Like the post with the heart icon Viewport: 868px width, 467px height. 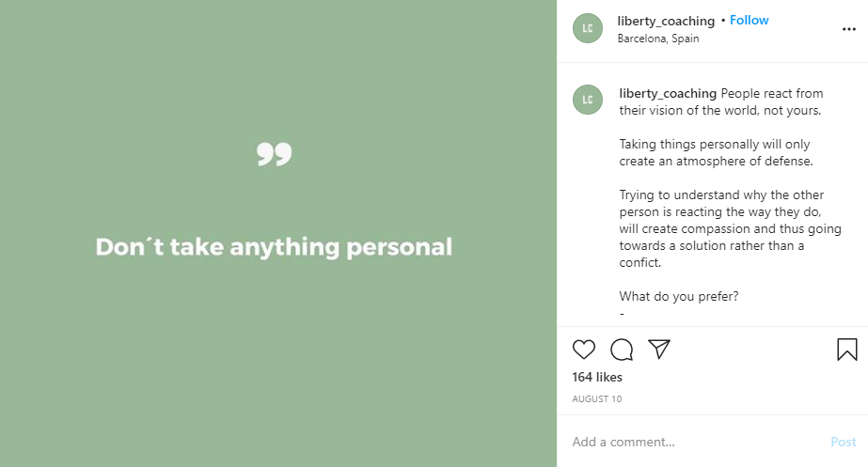pyautogui.click(x=584, y=350)
